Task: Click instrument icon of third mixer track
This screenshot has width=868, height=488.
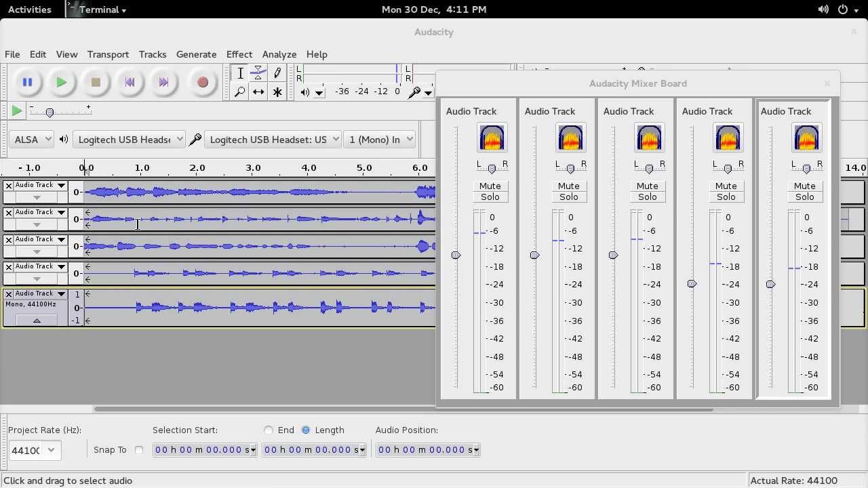Action: (649, 138)
